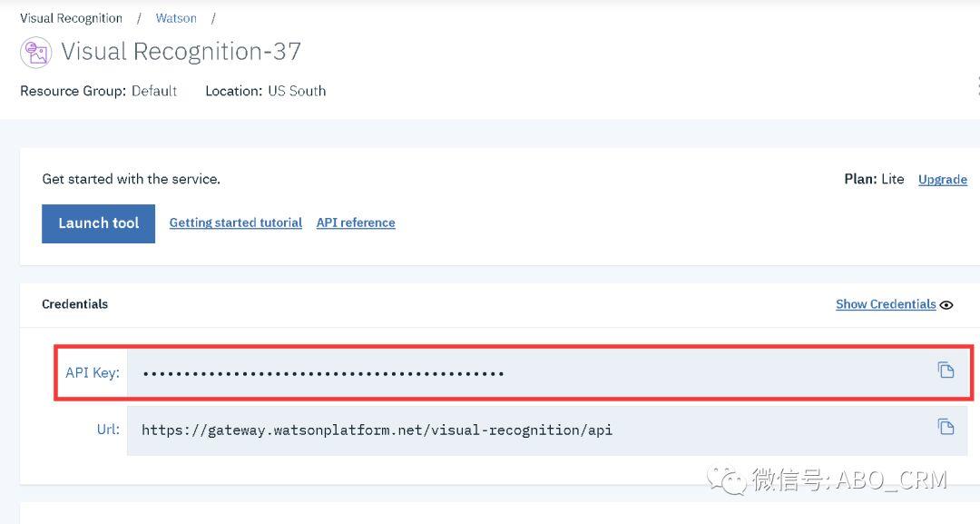Go to the Visual Recognition breadcrumb
Viewport: 980px width, 524px height.
[x=72, y=18]
